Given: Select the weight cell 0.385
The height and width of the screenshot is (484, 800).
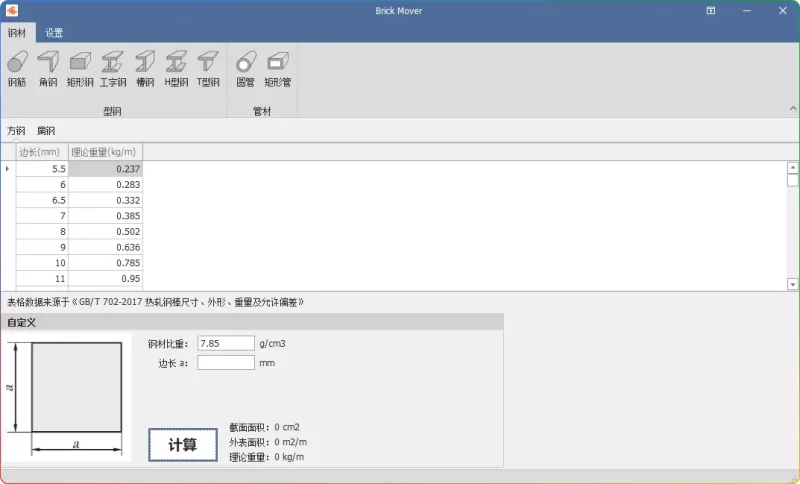Looking at the screenshot, I should (106, 216).
